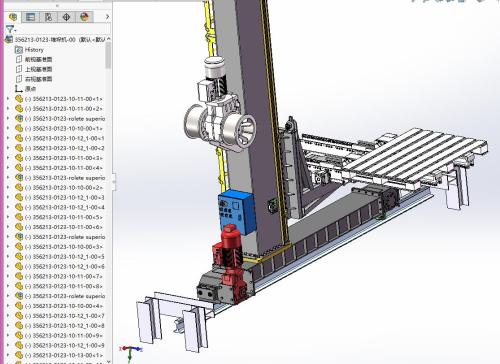Click part icon of 356213-0123-10-12_1-00<8

pyautogui.click(x=19, y=325)
